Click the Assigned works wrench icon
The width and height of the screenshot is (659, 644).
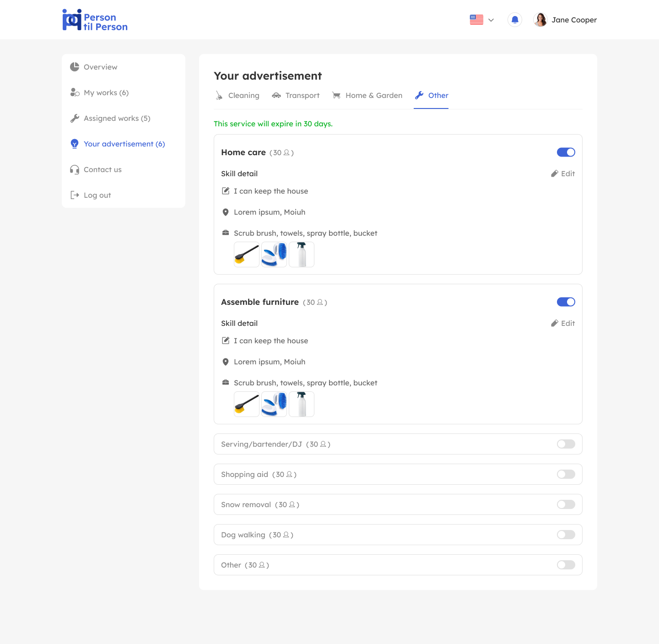pos(75,118)
